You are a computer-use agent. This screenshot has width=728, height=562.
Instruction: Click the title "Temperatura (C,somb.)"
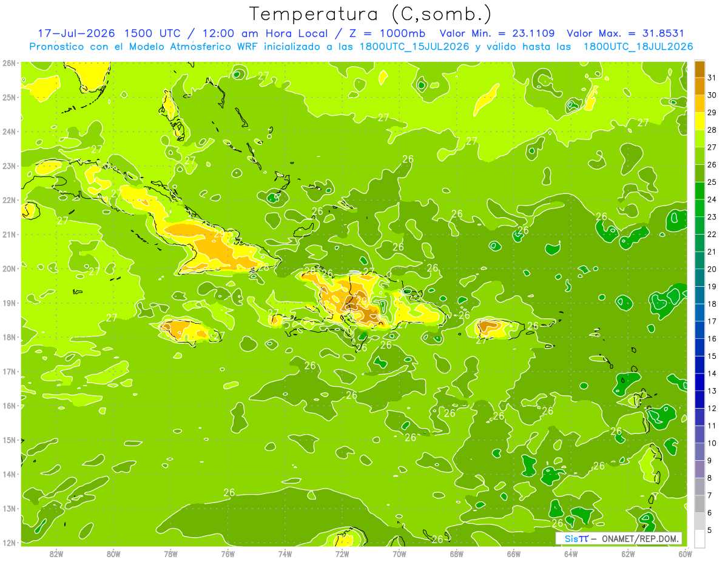tap(371, 15)
